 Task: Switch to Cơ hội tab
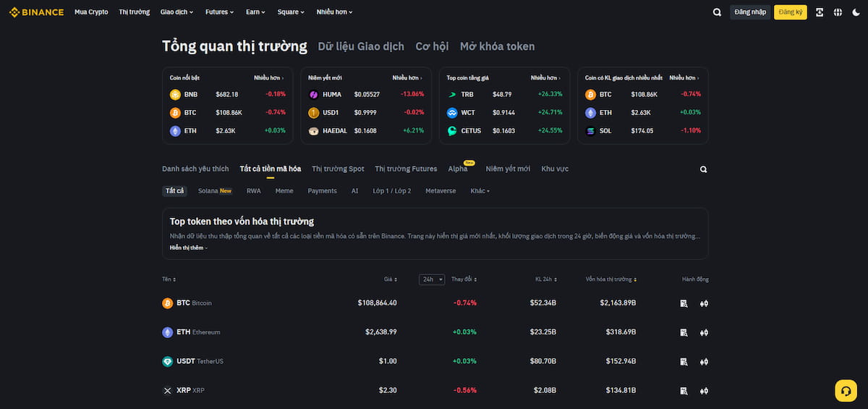432,46
